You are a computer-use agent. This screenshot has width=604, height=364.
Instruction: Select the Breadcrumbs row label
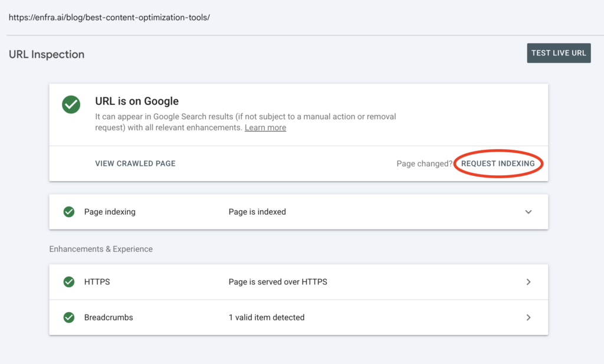(109, 317)
